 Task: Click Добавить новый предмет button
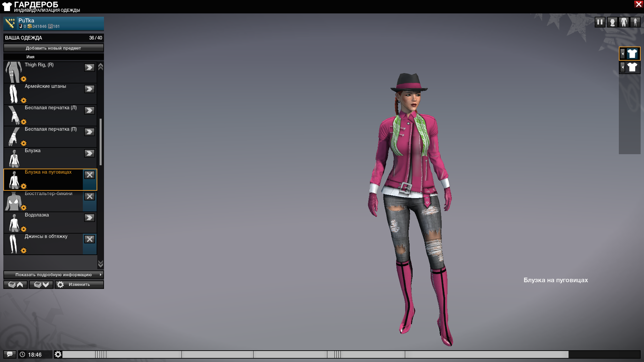(x=54, y=48)
